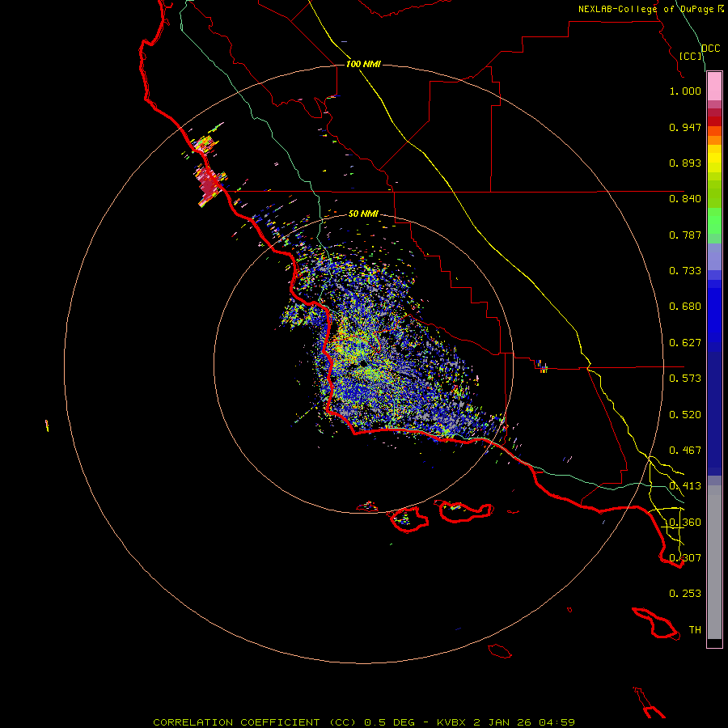Select the 0.627 scale value
Viewport: 728px width, 728px height.
click(x=685, y=343)
